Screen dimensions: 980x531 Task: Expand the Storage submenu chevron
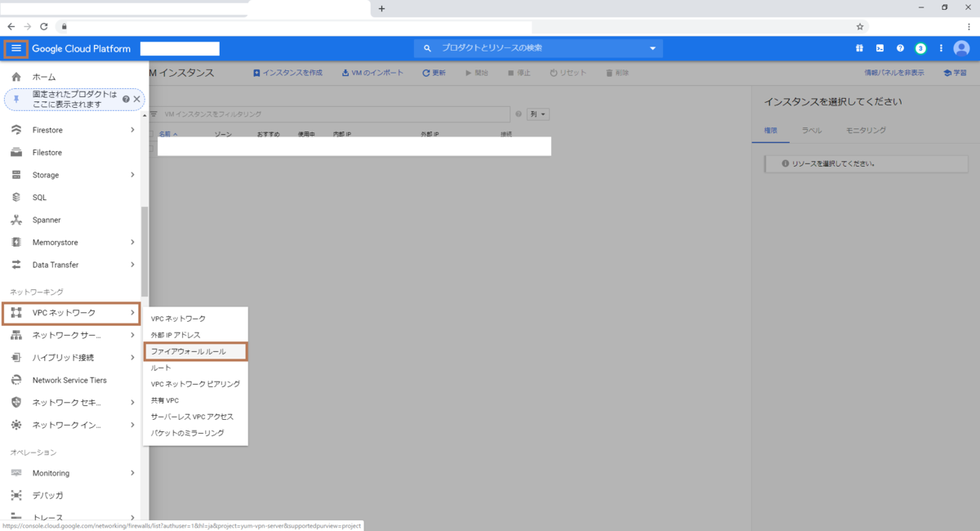[132, 175]
